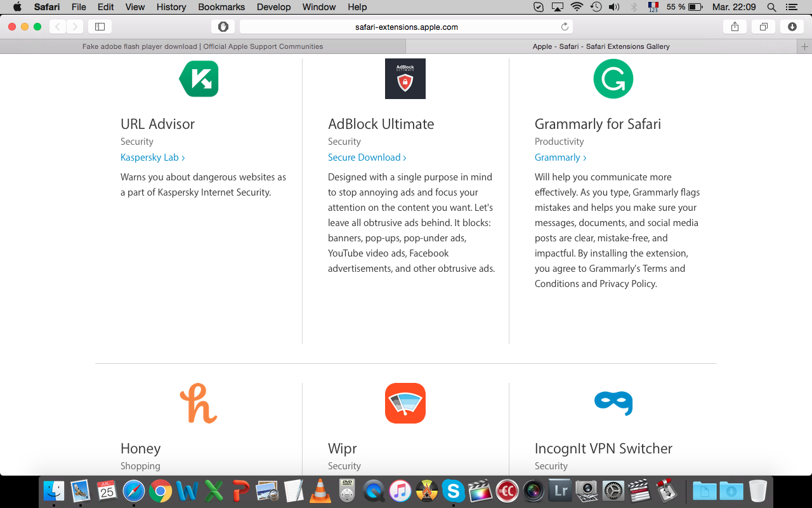Show the Safari sidebar
This screenshot has height=508, width=812.
pos(100,27)
